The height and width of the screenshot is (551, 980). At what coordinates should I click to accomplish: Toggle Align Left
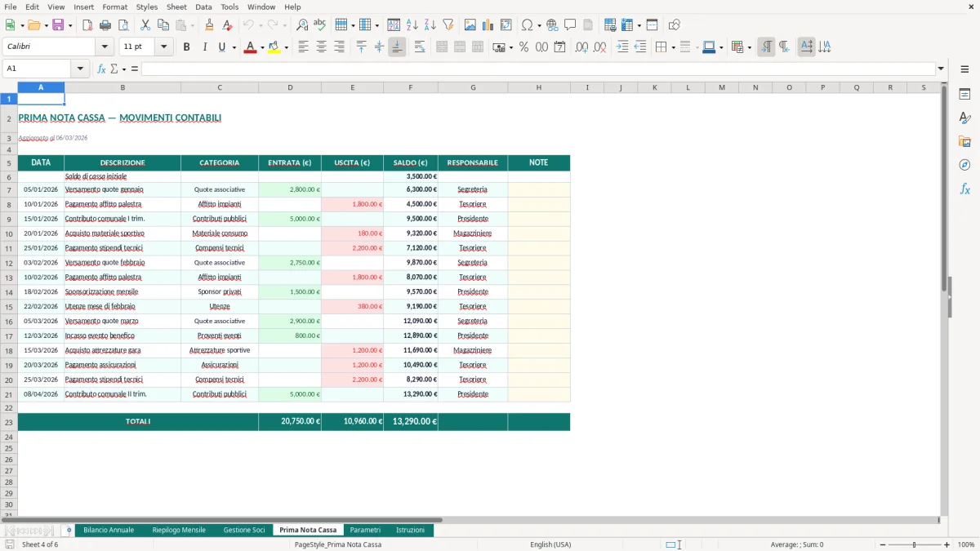pos(304,47)
